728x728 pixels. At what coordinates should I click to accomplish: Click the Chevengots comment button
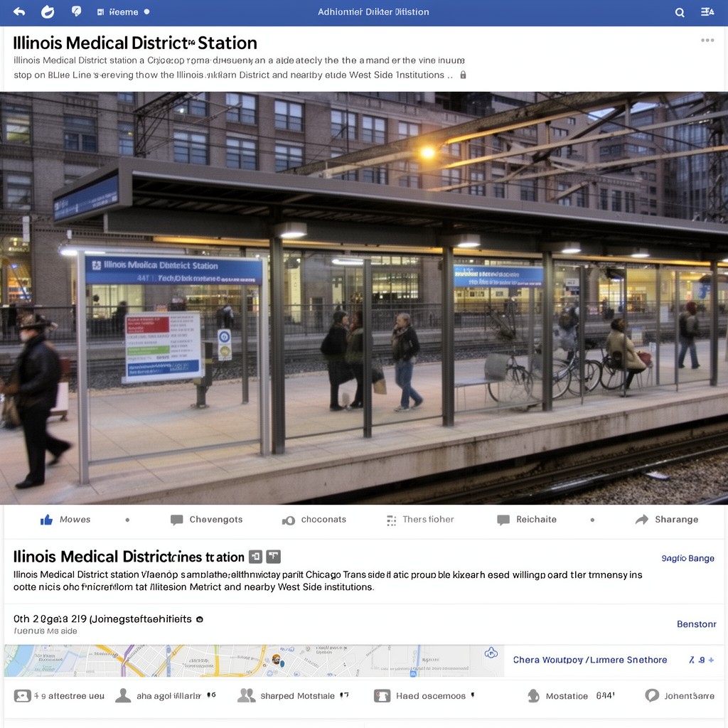click(x=207, y=520)
